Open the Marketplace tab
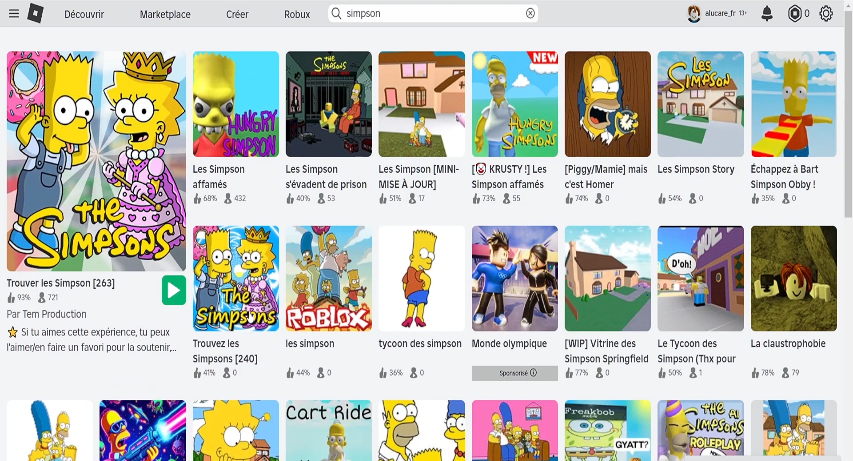The width and height of the screenshot is (853, 461). coord(165,14)
